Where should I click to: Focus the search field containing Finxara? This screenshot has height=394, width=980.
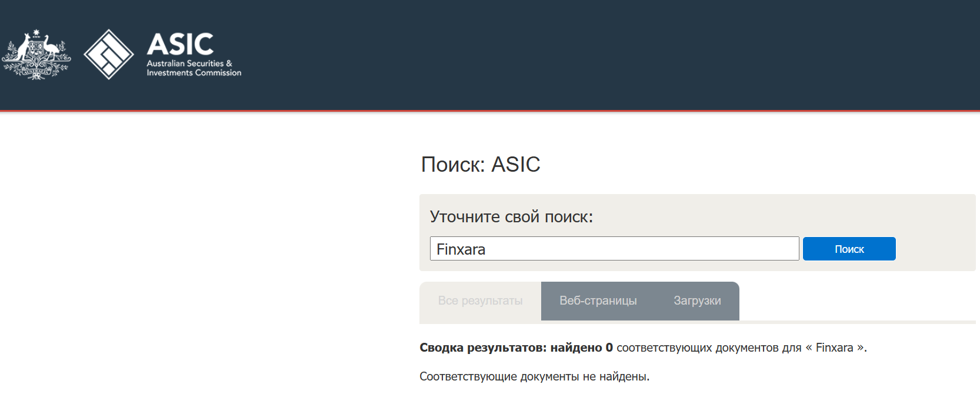614,249
